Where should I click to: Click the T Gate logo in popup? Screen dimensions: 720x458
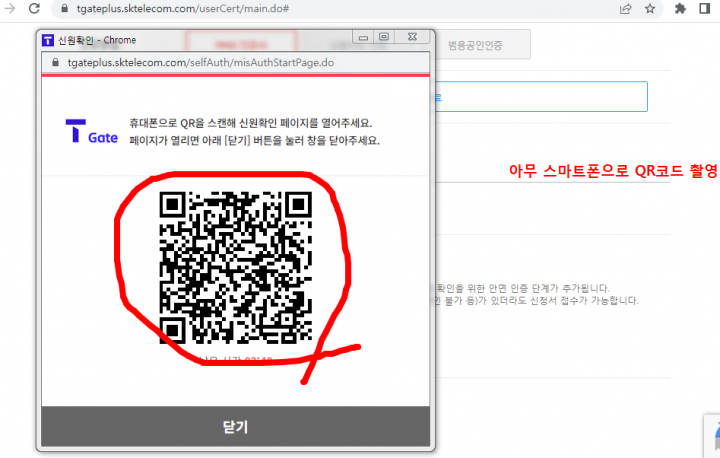click(91, 131)
